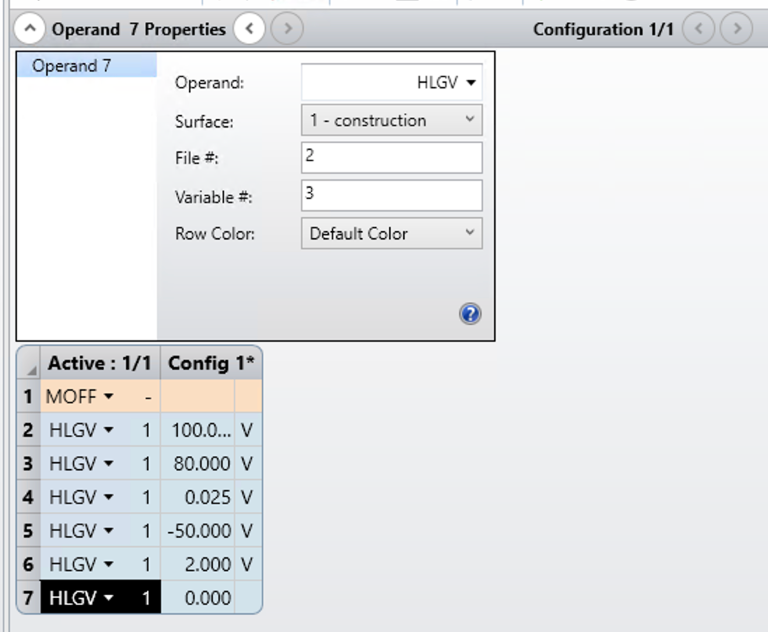The height and width of the screenshot is (632, 768).
Task: Open the blue help question mark
Action: click(x=470, y=314)
